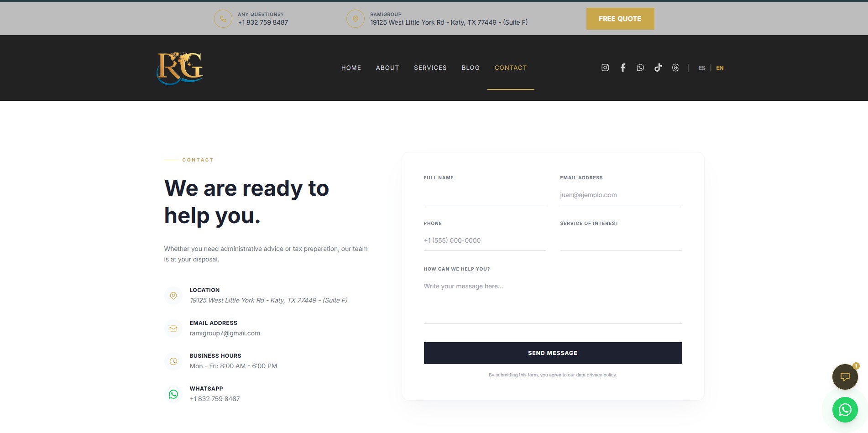Click the envelope icon beside Email Address
This screenshot has width=868, height=433.
coord(173,329)
